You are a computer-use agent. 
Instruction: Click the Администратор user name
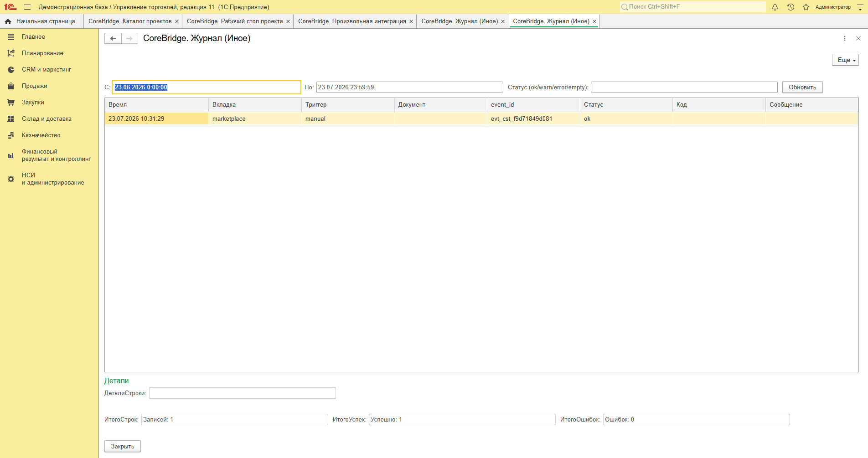point(833,7)
